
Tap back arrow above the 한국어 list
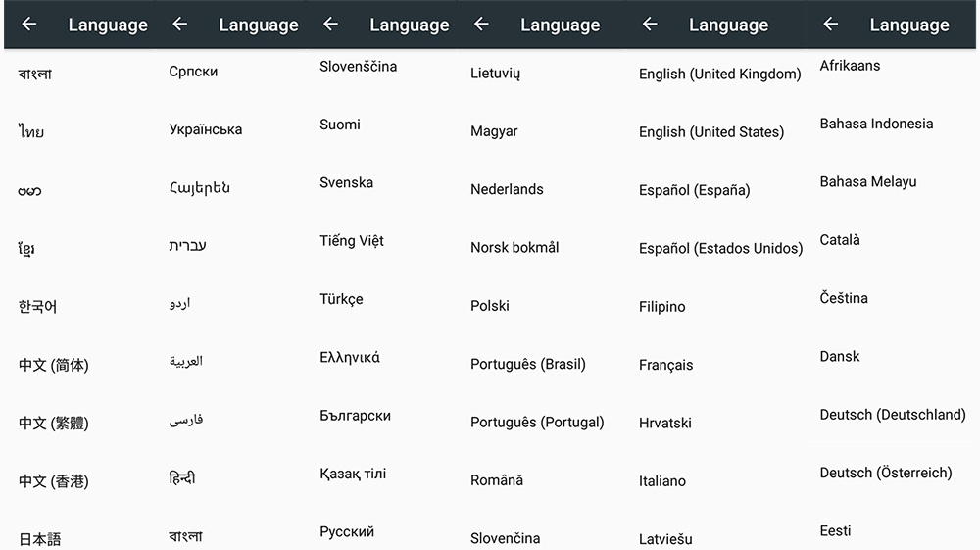(x=29, y=25)
